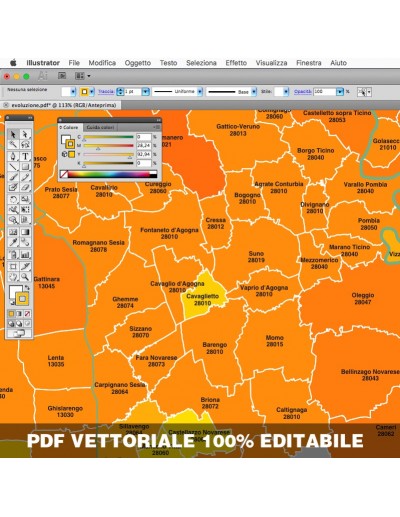Screen dimensions: 400x517
Task: Select the Line Segment tool
Action: (x=13, y=166)
